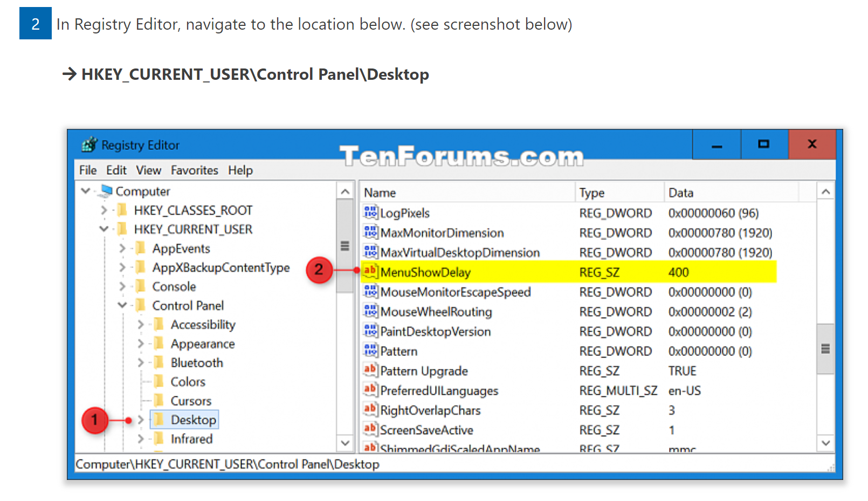Viewport: 868px width, 501px height.
Task: Select the Pattern value name
Action: point(399,351)
